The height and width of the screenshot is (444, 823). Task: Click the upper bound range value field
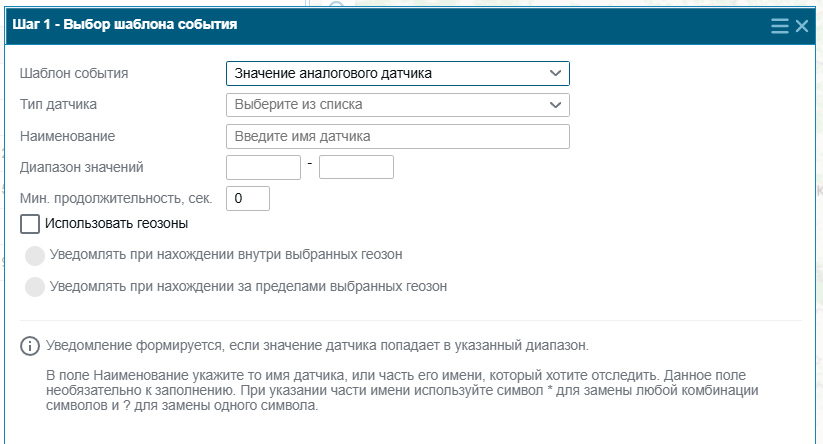pyautogui.click(x=356, y=167)
